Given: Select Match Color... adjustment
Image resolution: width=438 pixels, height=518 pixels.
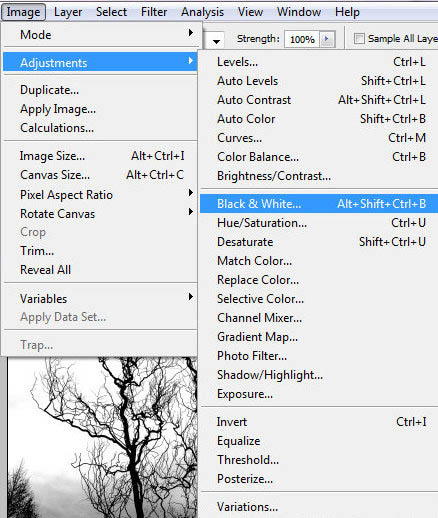Looking at the screenshot, I should [x=319, y=261].
